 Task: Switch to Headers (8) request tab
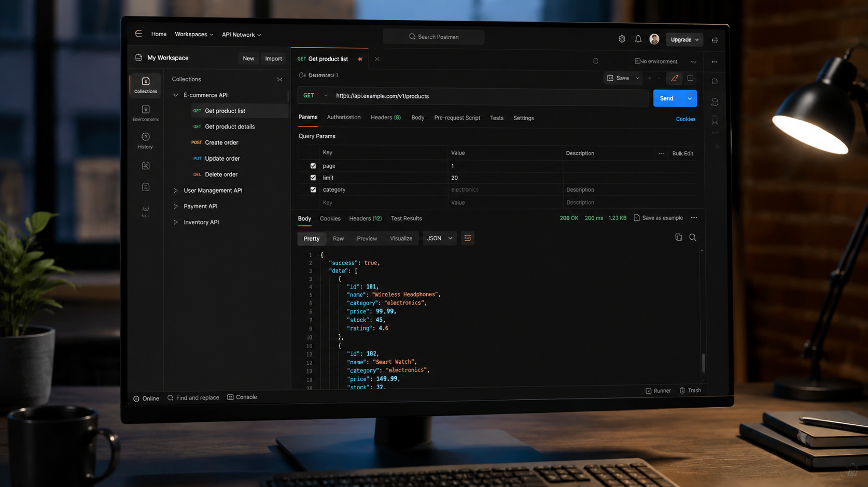tap(386, 118)
